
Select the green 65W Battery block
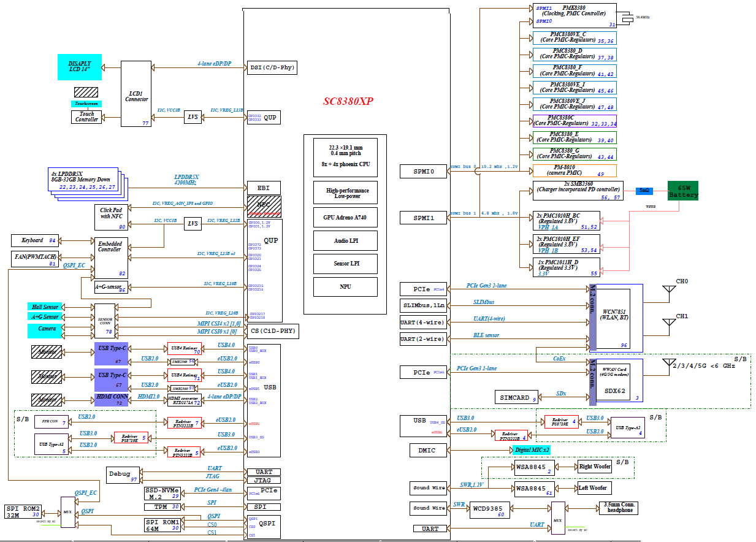coord(683,191)
